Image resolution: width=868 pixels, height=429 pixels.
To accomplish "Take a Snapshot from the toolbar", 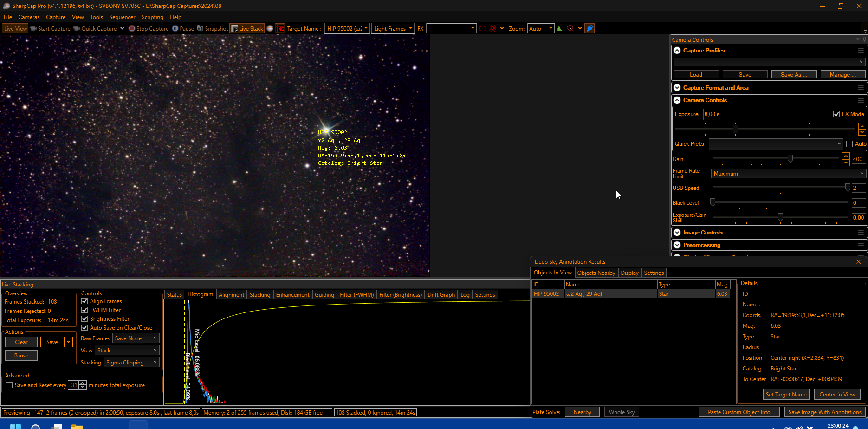I will (x=213, y=29).
